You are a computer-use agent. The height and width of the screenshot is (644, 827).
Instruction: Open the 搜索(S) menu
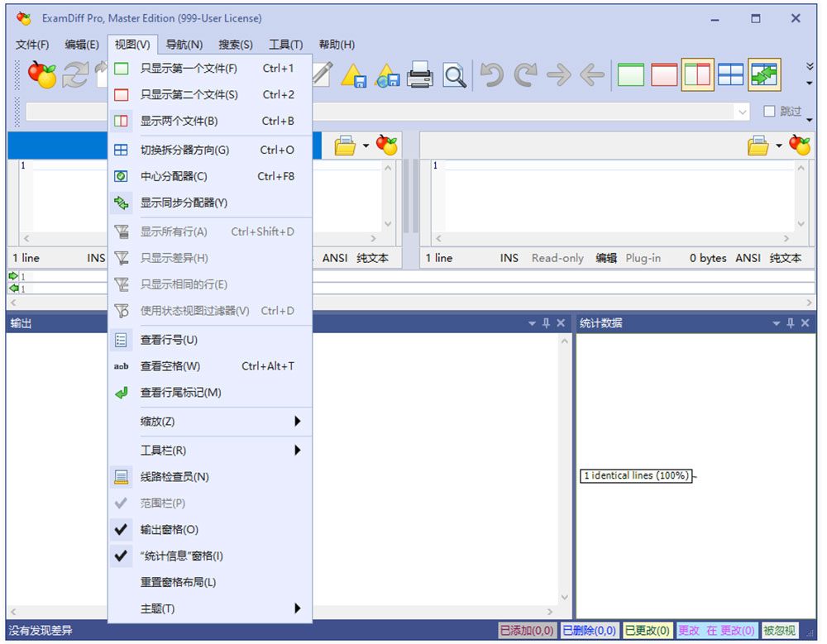pyautogui.click(x=235, y=45)
